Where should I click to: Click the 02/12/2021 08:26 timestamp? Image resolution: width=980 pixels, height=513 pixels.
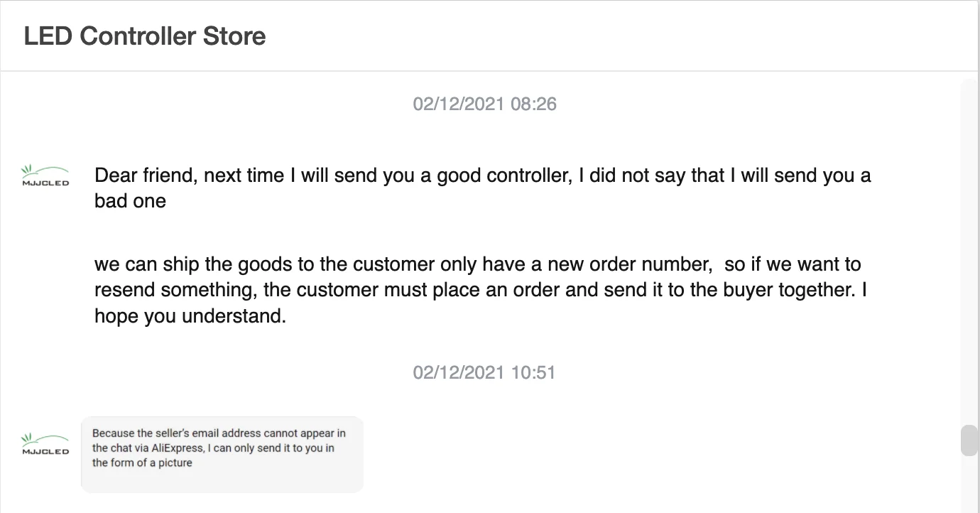[484, 104]
